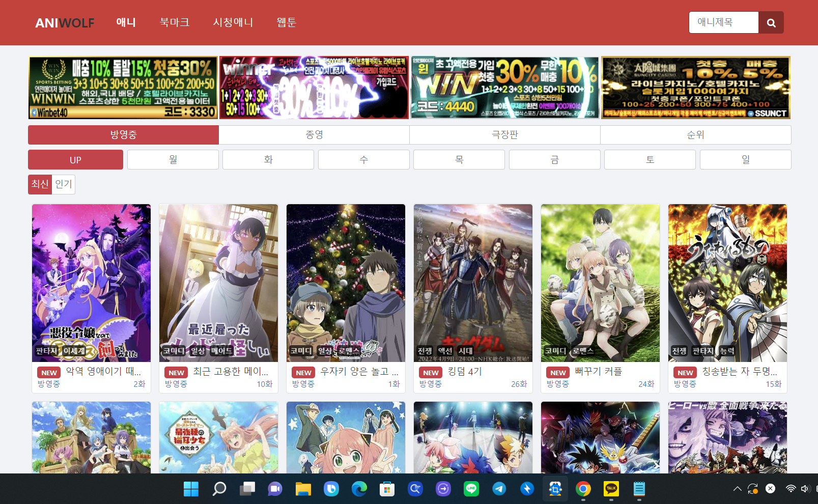Open the 칭송받는 자 두명... poster

coord(727,283)
